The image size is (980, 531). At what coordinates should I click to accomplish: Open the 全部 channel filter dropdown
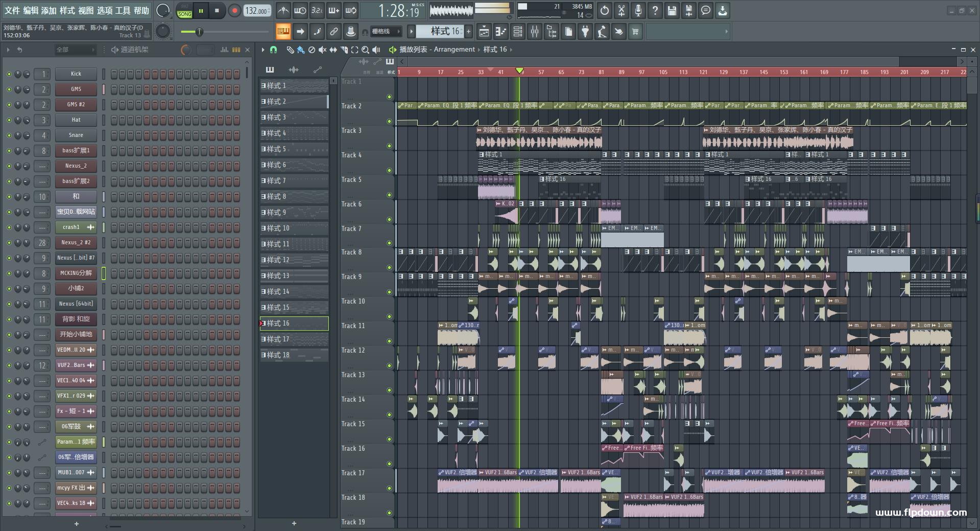click(76, 50)
